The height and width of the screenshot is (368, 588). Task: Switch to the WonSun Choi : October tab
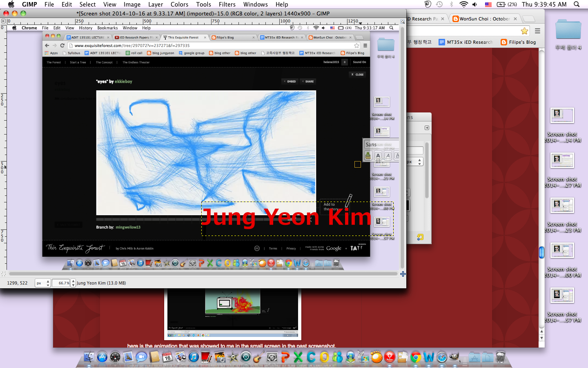coord(481,19)
